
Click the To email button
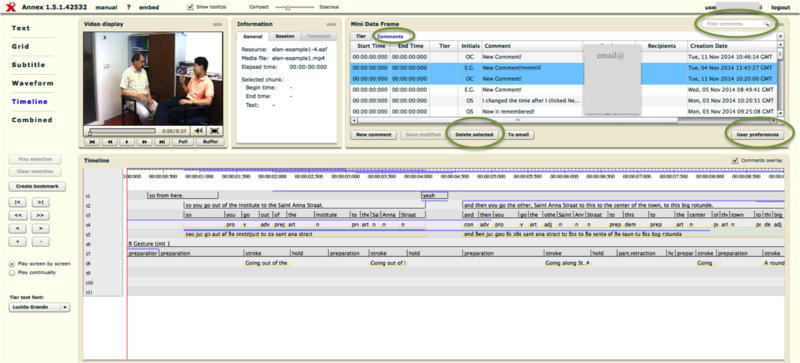click(519, 135)
